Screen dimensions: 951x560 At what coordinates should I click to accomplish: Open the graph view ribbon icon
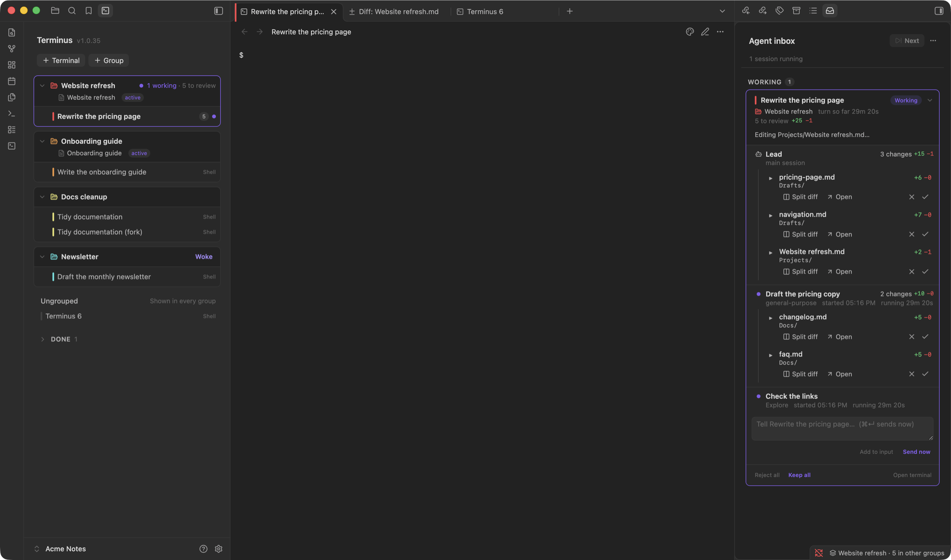pos(11,49)
